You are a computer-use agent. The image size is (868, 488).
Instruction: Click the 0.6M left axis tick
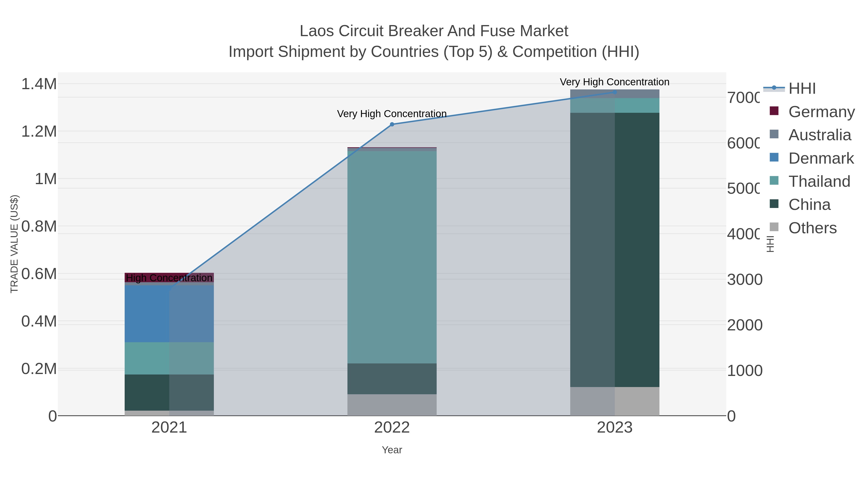(x=39, y=274)
